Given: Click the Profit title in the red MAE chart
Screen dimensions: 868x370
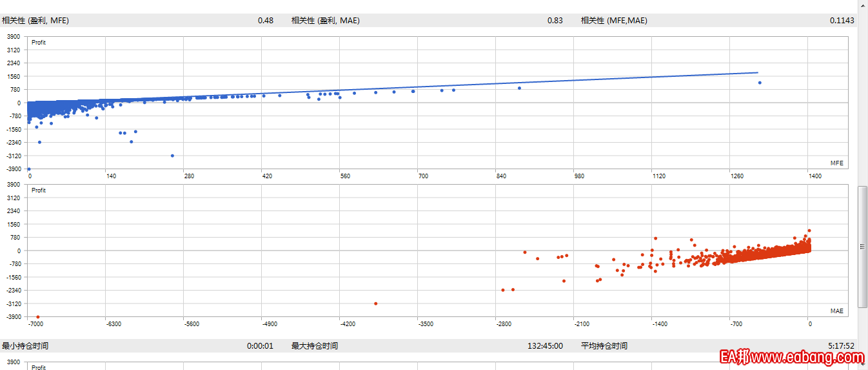Looking at the screenshot, I should pos(39,190).
